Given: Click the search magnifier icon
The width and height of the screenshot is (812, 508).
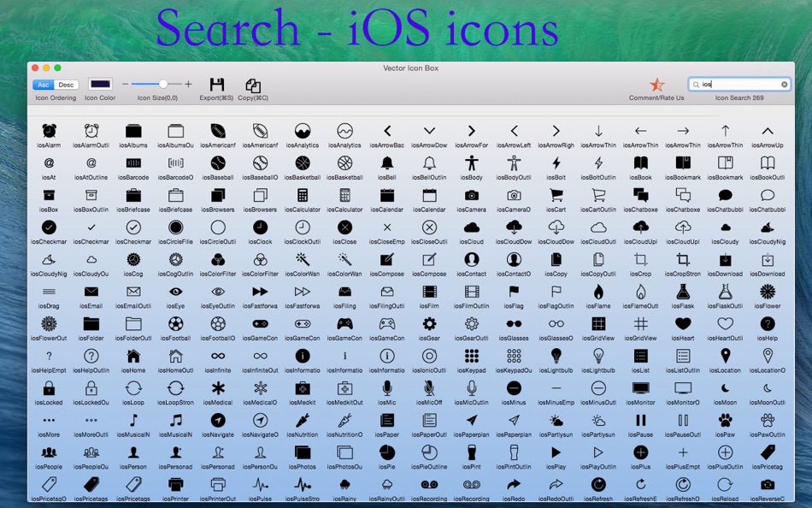Looking at the screenshot, I should coord(696,85).
